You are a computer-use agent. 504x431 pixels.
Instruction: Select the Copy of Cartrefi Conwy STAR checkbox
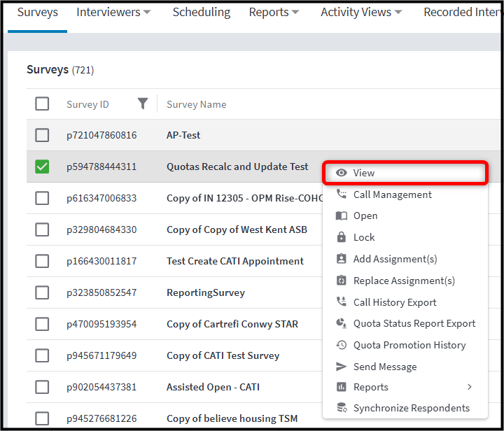coord(42,324)
